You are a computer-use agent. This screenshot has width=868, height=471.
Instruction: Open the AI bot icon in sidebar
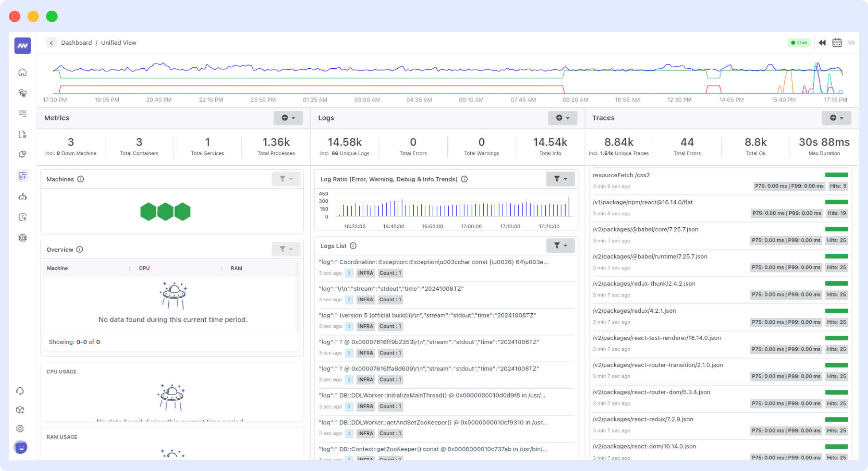pos(22,197)
